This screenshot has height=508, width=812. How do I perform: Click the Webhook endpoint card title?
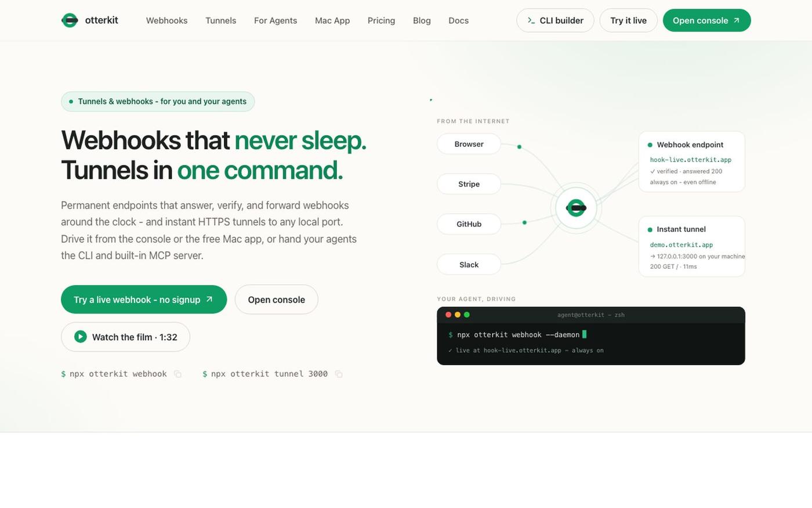[690, 145]
